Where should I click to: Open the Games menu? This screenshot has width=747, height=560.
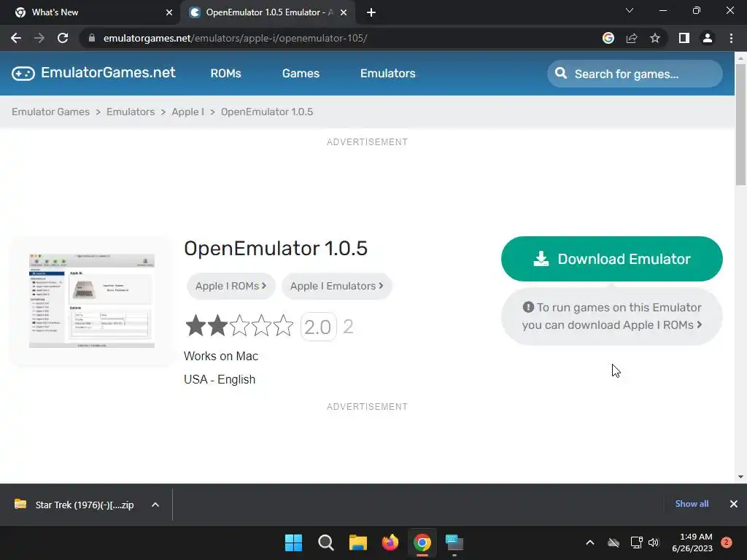pos(301,74)
